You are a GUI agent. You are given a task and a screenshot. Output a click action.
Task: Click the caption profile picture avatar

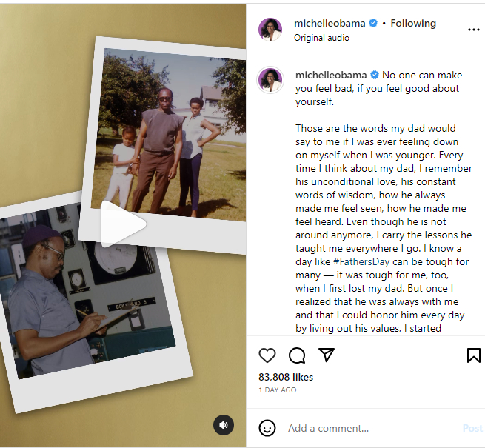(x=270, y=80)
